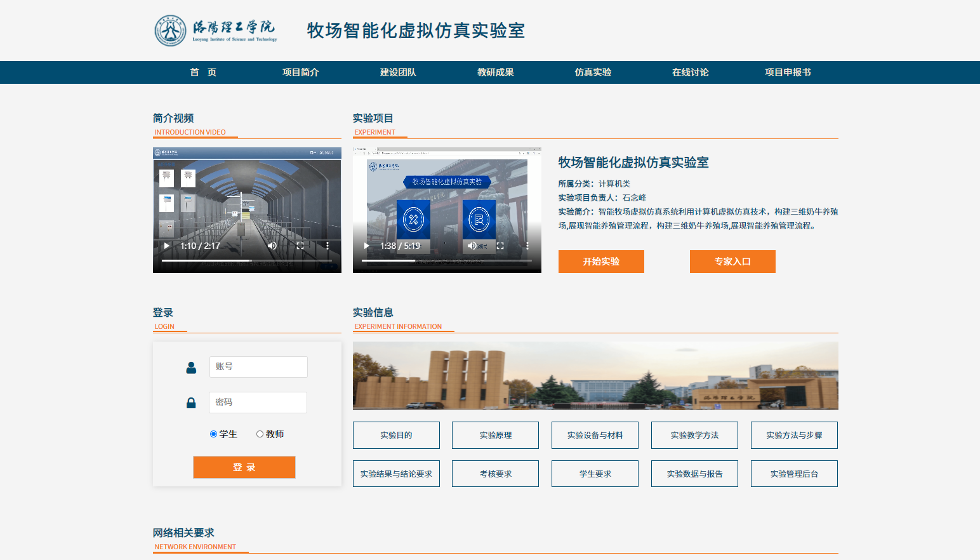This screenshot has width=980, height=560.
Task: Focus the 账号 input field
Action: click(258, 367)
